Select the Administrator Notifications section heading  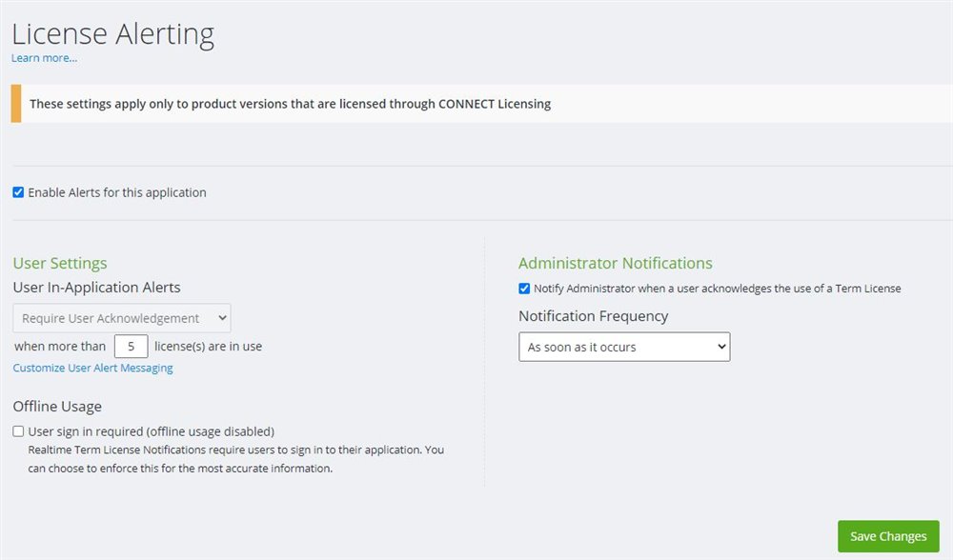click(615, 263)
